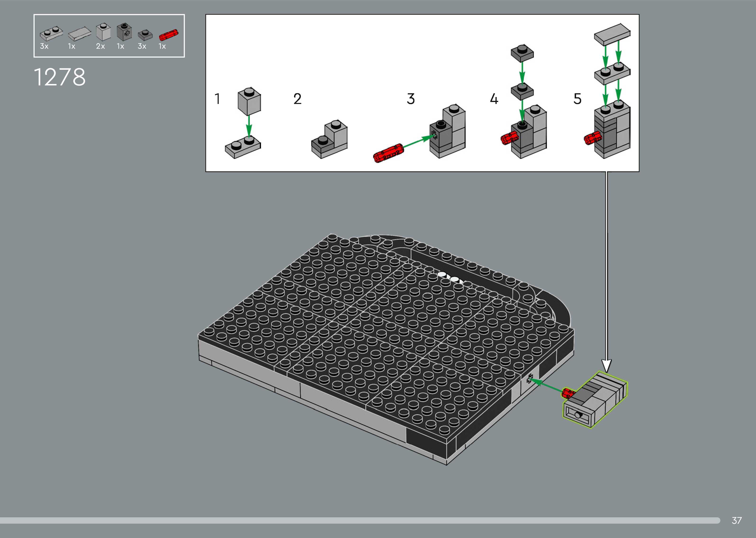Click sub-step number 4 label

tap(494, 99)
